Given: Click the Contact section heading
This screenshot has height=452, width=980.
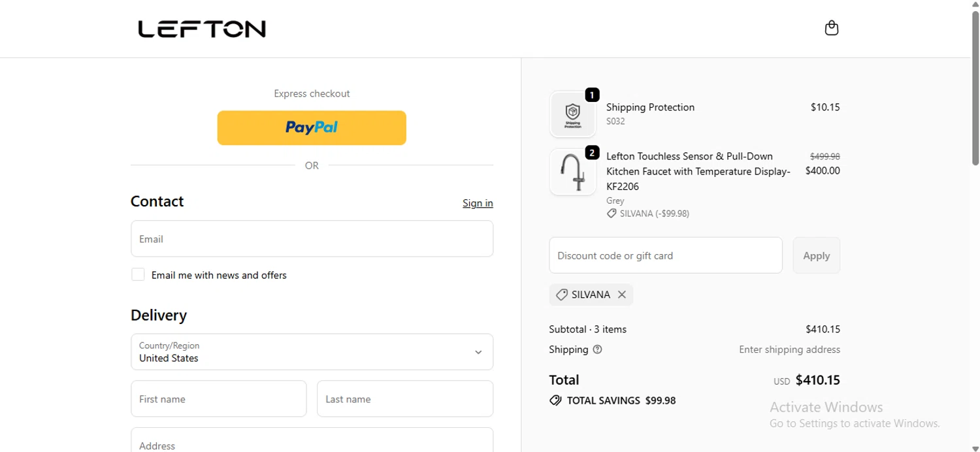Looking at the screenshot, I should [x=157, y=201].
